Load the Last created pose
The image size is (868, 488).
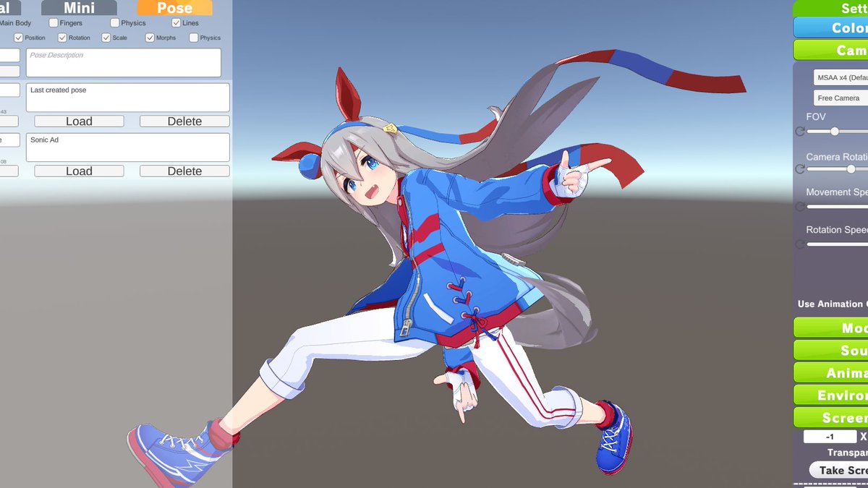tap(79, 121)
